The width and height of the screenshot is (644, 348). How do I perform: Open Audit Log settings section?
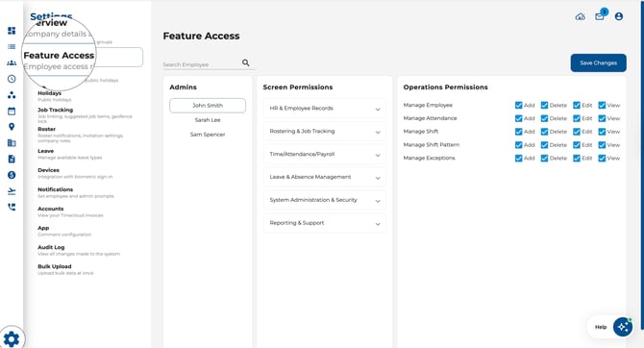pos(79,250)
